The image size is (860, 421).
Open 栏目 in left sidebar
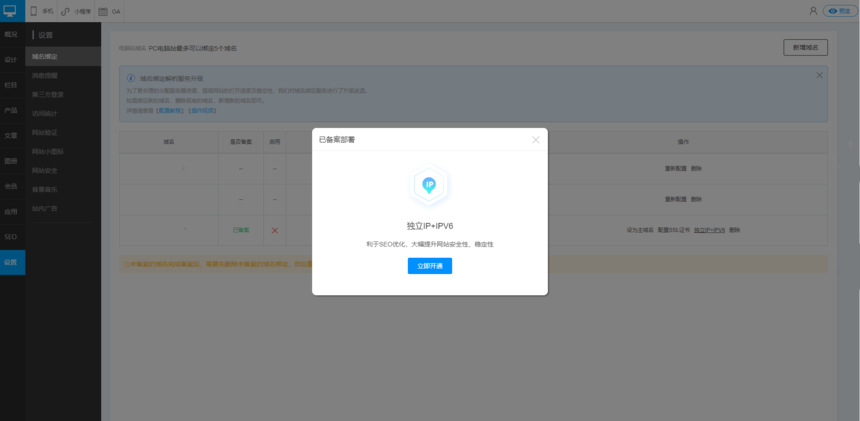click(12, 85)
